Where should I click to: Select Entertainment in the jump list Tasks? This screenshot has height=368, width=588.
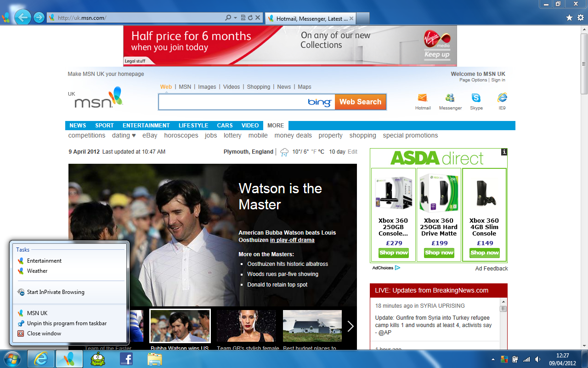68,261
